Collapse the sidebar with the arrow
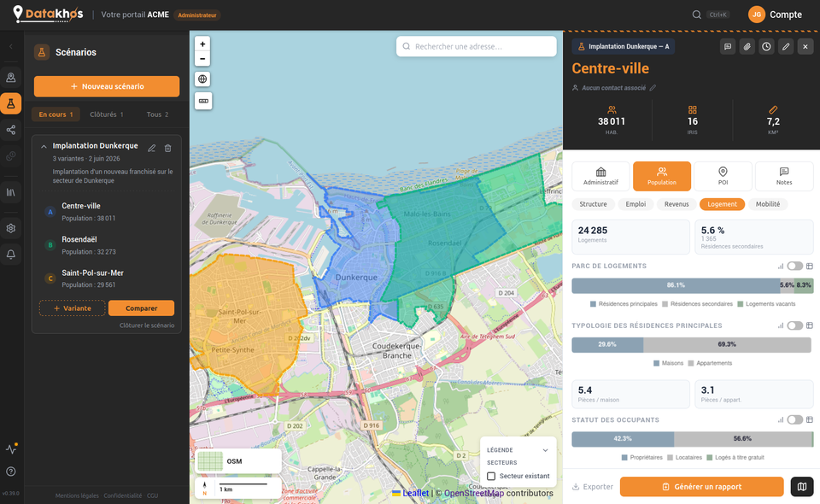The width and height of the screenshot is (820, 504). 11,46
